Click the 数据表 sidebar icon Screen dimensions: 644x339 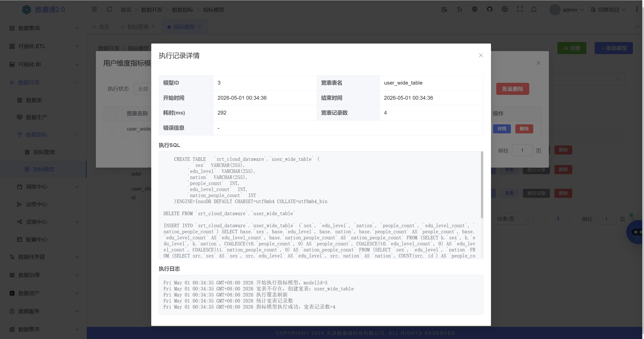pos(19,100)
